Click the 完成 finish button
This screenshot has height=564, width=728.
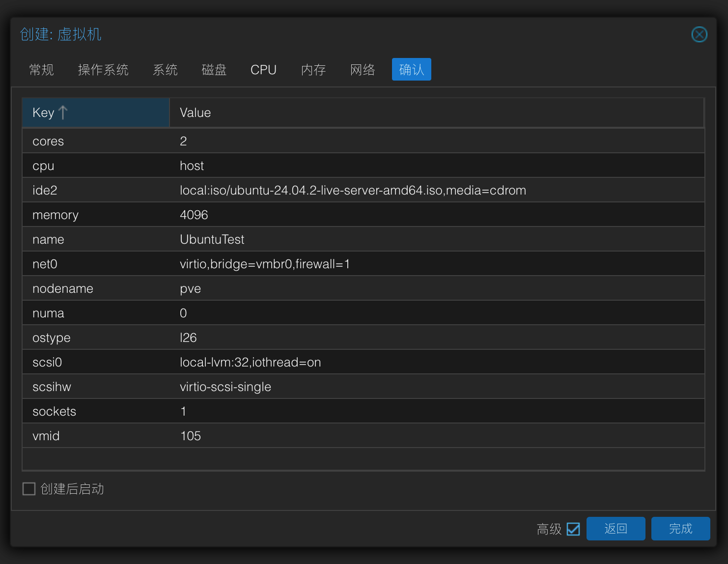pyautogui.click(x=680, y=529)
